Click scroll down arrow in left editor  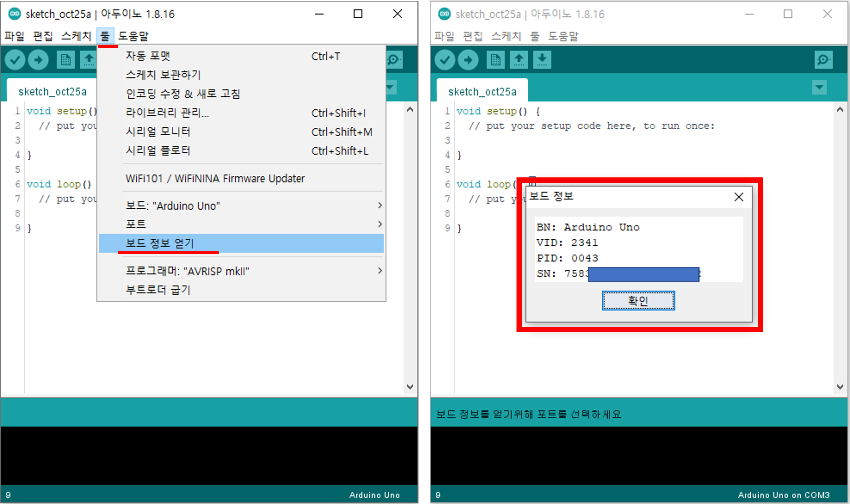410,387
